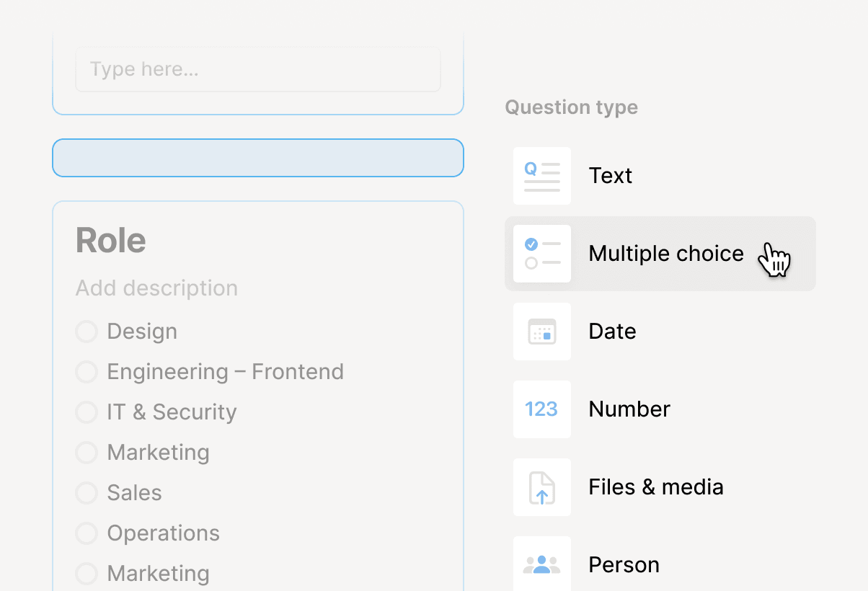
Task: Select the Sales radio button
Action: point(87,493)
